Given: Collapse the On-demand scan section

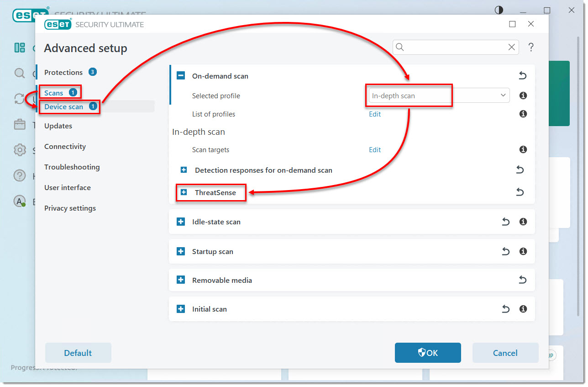Looking at the screenshot, I should [x=181, y=76].
